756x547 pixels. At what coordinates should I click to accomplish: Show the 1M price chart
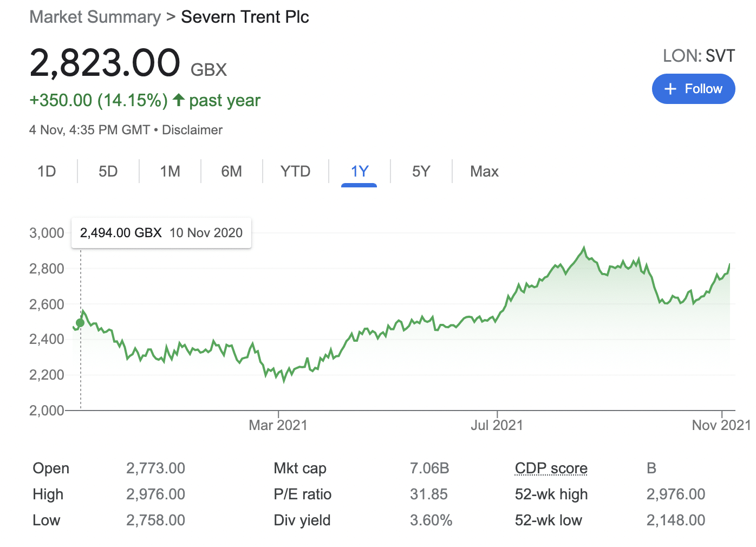click(170, 171)
